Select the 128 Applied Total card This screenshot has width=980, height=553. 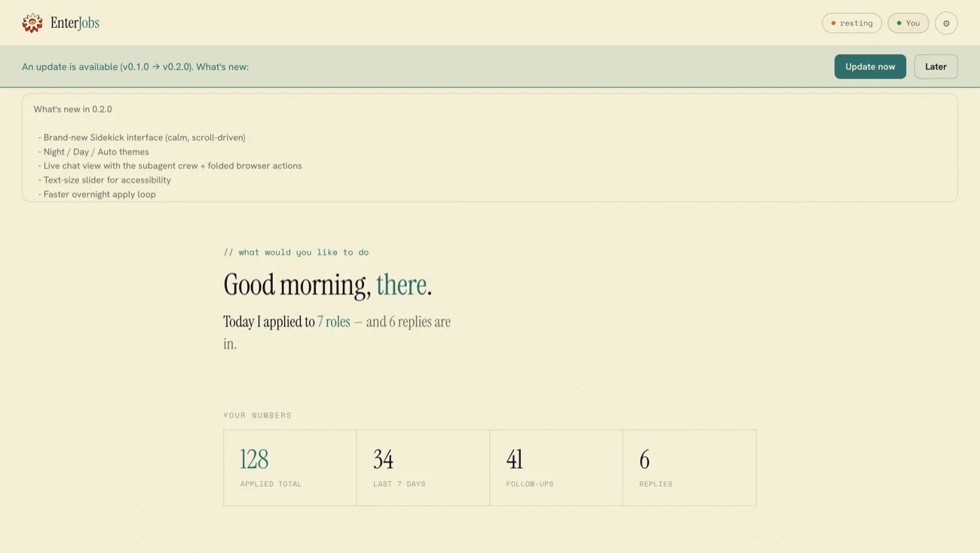click(290, 468)
